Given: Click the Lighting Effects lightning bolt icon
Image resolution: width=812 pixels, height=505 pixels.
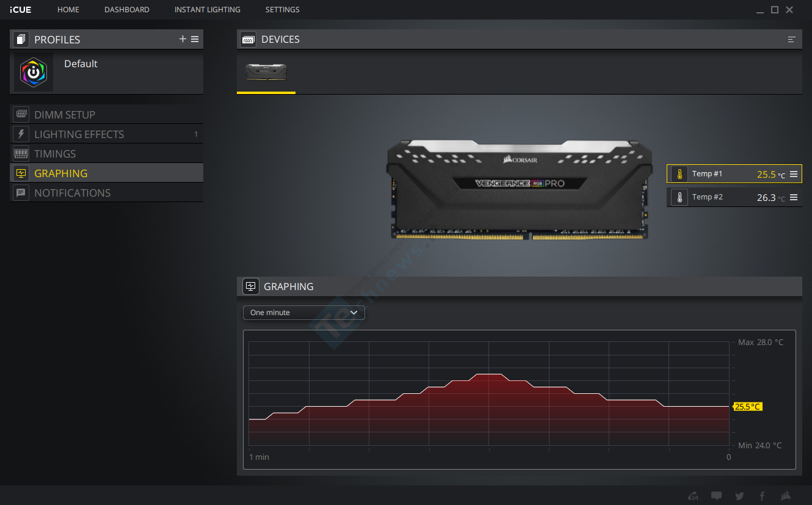Looking at the screenshot, I should pos(21,134).
